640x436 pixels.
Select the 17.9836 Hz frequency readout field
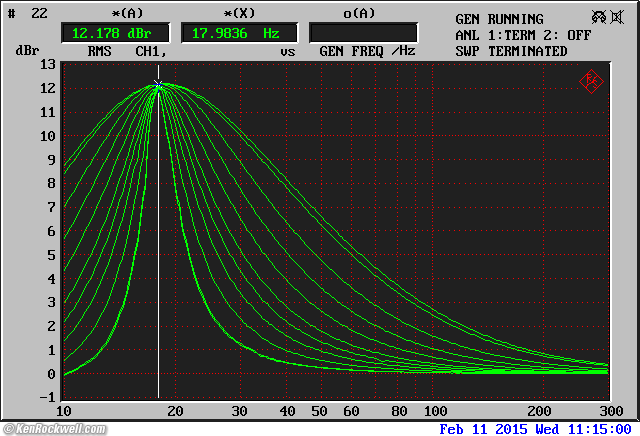click(x=238, y=32)
